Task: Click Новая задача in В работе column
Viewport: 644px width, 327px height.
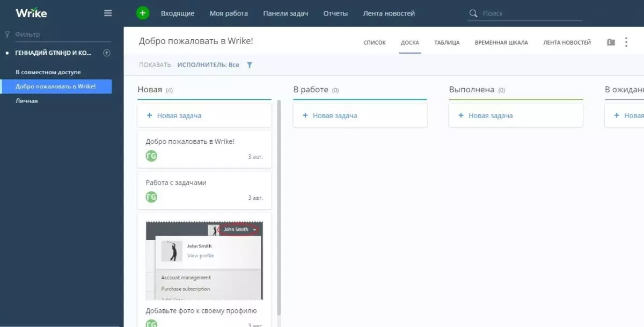Action: pyautogui.click(x=335, y=115)
